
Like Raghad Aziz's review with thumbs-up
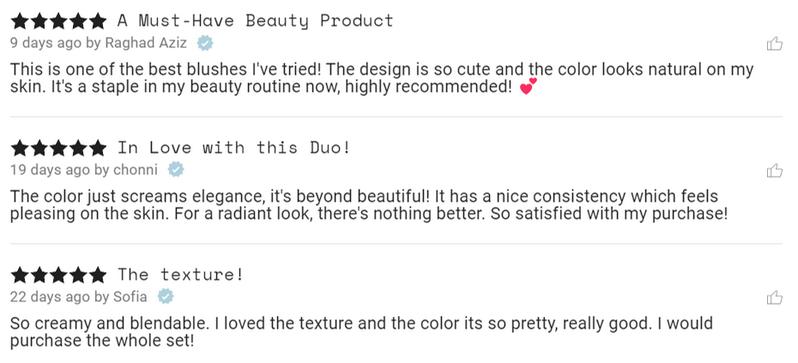tap(775, 44)
